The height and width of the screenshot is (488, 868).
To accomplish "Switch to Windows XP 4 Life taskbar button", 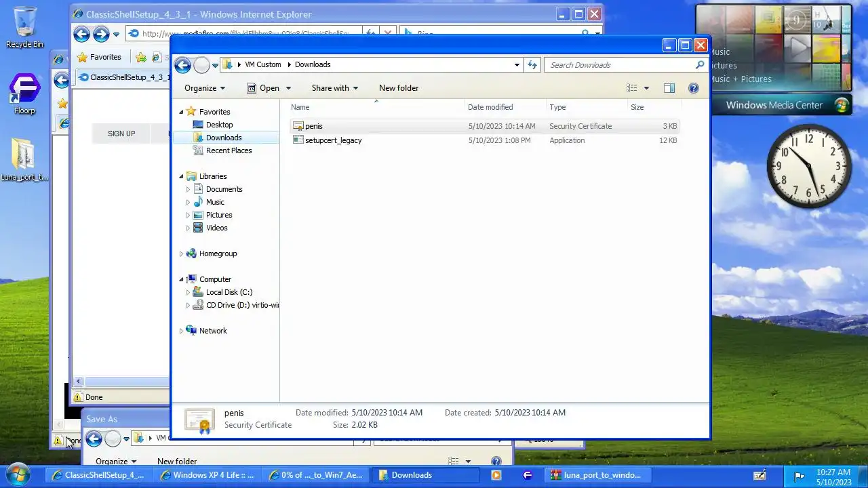I will click(x=208, y=475).
